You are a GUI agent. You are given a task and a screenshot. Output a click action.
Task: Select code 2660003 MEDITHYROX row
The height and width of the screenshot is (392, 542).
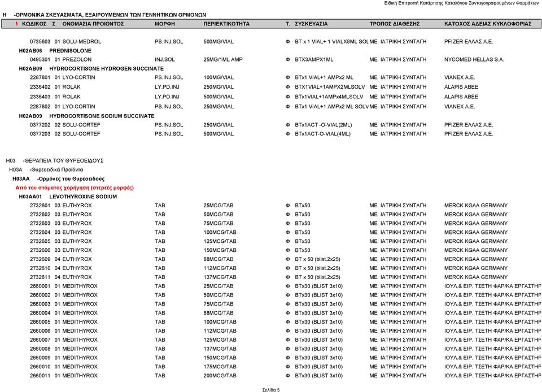point(286,304)
